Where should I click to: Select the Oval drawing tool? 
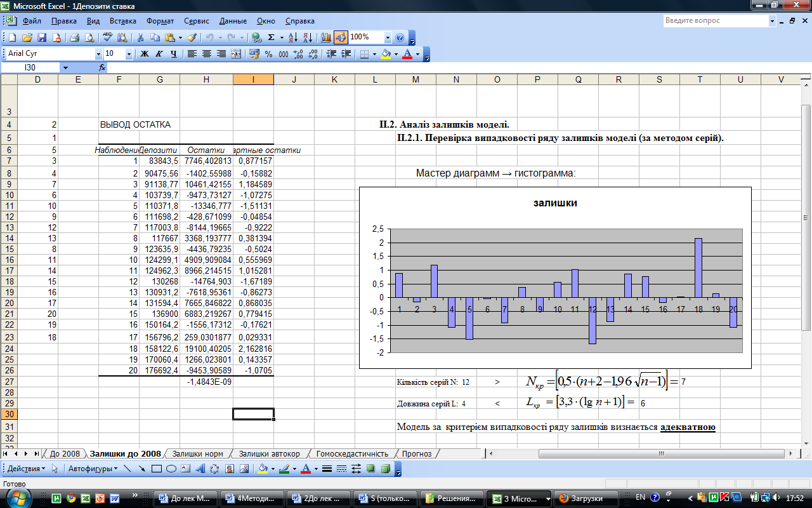coord(171,469)
